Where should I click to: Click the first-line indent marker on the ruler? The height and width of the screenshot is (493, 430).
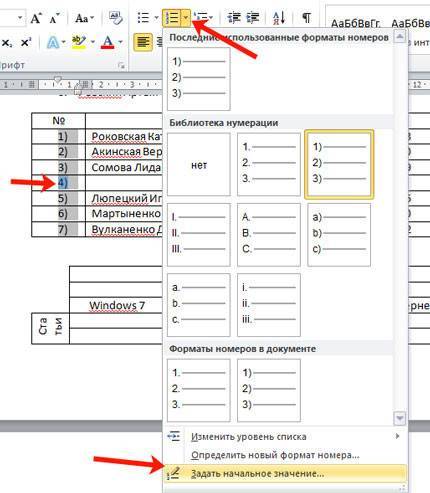(x=58, y=79)
